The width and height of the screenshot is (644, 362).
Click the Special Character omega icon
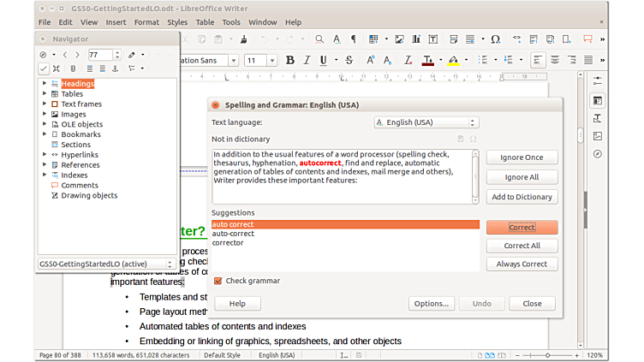pos(496,39)
